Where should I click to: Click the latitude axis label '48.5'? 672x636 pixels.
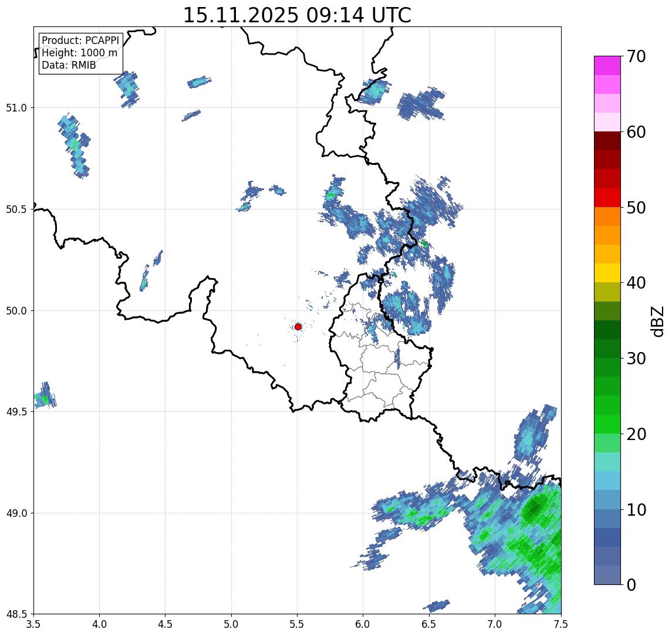point(16,614)
